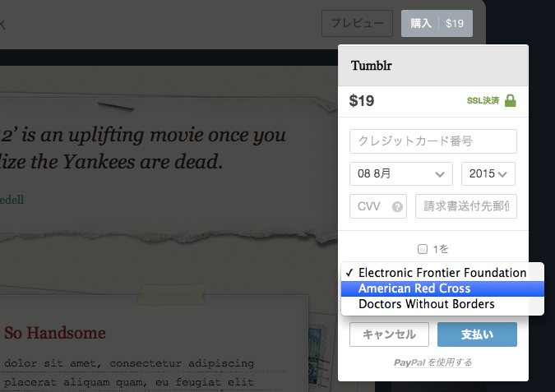Screen dimensions: 555x392
Task: Click the green SSL padlock icon
Action: click(x=510, y=100)
